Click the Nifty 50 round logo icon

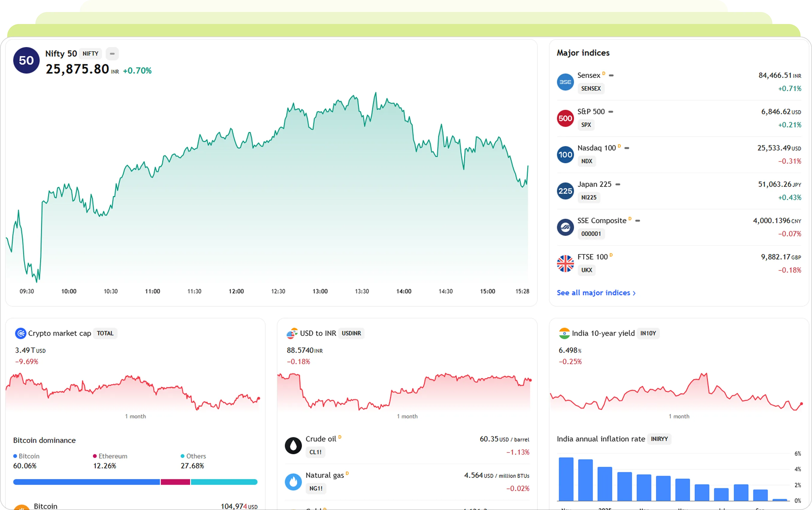point(26,60)
